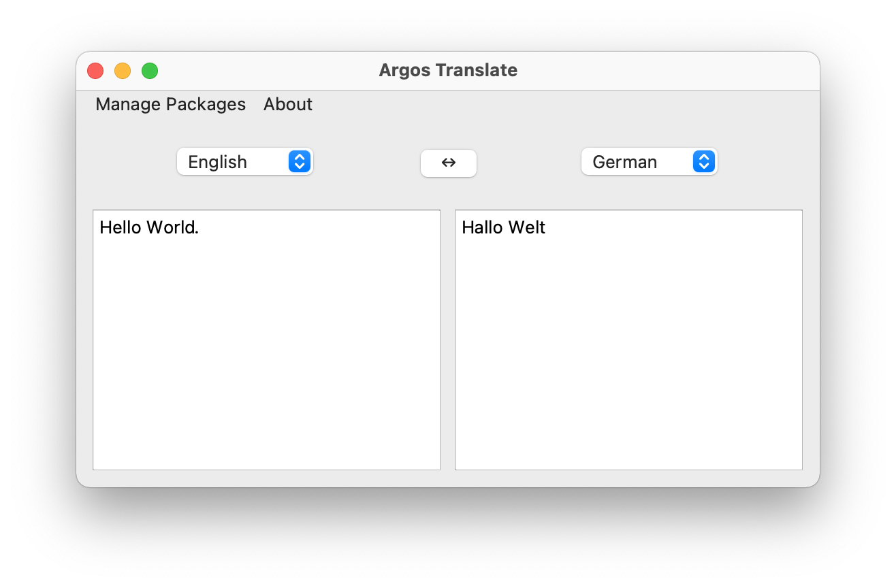Click the yellow minimize traffic-light icon
Viewport: 896px width, 588px height.
pos(122,70)
